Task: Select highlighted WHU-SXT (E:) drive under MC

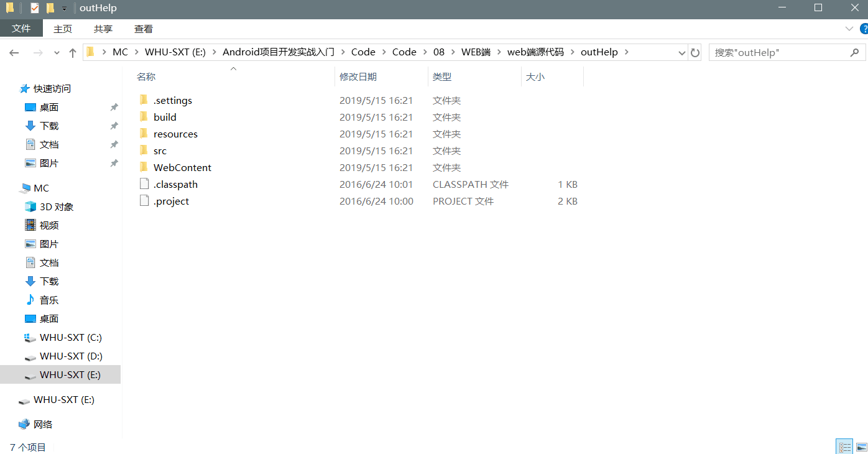Action: pos(60,374)
